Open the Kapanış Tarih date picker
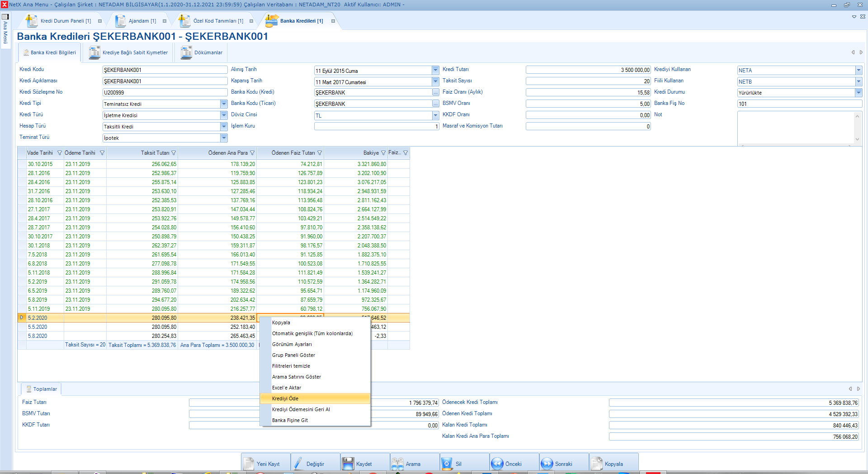Screen dimensions: 868x474 tap(435, 81)
